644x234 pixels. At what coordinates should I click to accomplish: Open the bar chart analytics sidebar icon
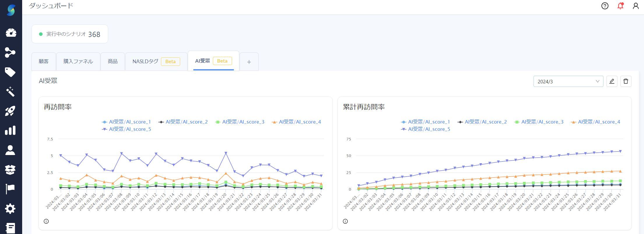(10, 131)
